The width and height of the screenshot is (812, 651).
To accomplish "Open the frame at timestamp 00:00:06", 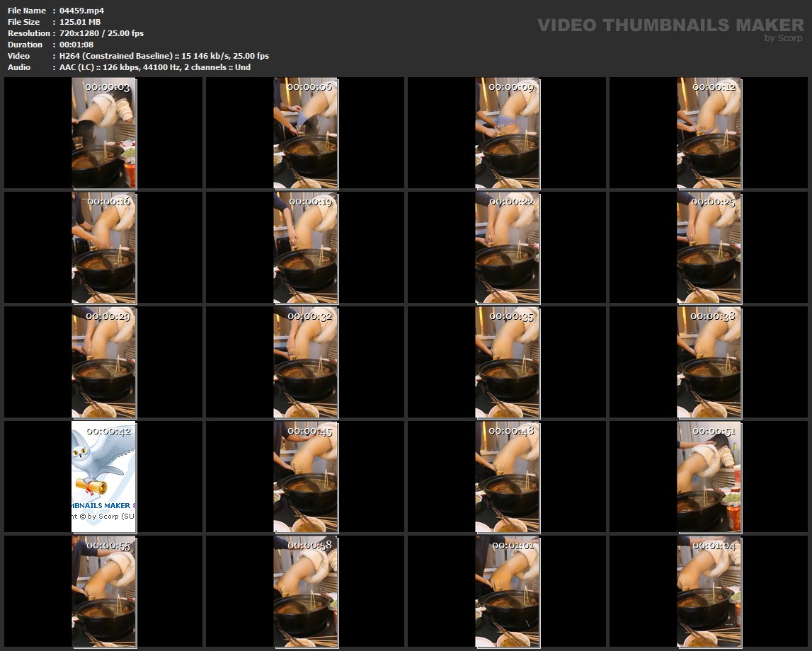I will tap(306, 133).
